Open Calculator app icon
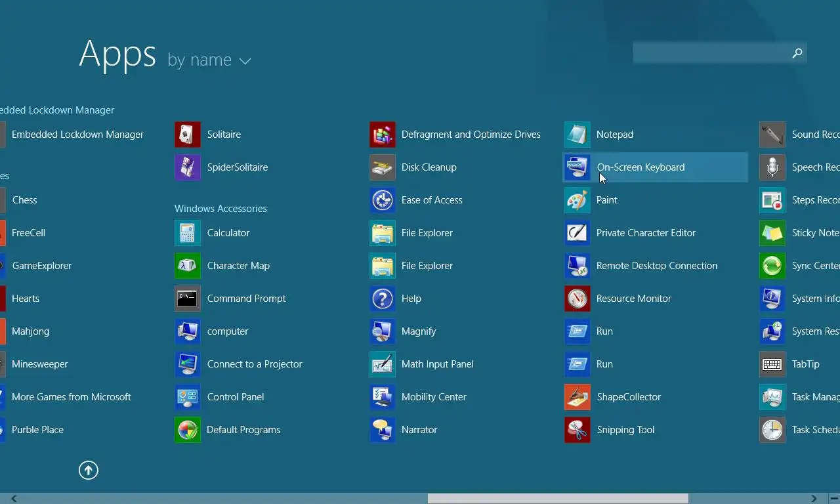840x504 pixels. 188,233
